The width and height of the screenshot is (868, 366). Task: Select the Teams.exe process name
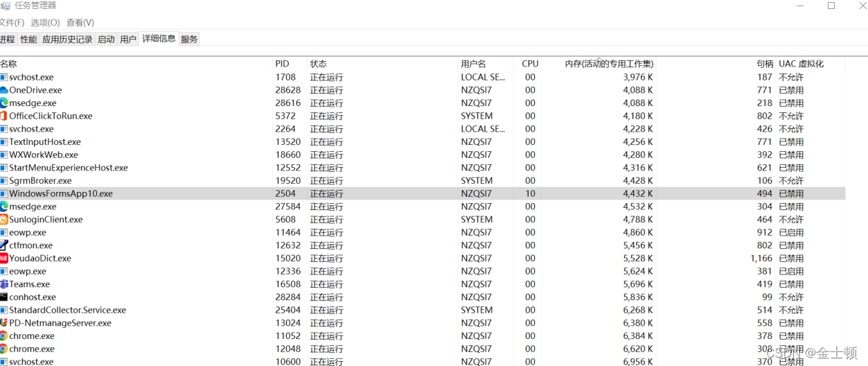29,284
